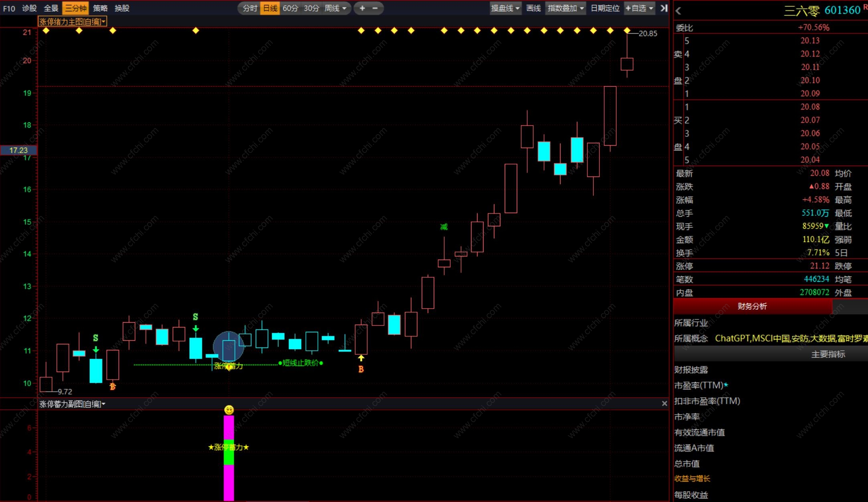
Task: Close the 涨停蓄力副图 sub-chart panel
Action: (664, 404)
